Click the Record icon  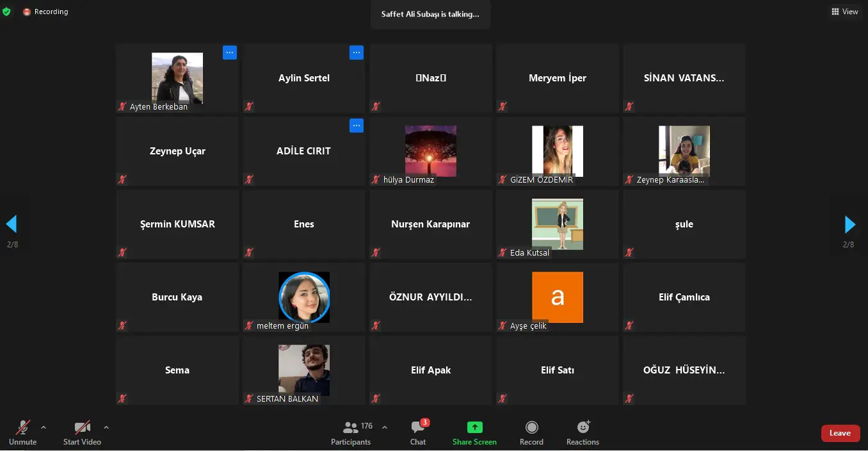pyautogui.click(x=531, y=427)
